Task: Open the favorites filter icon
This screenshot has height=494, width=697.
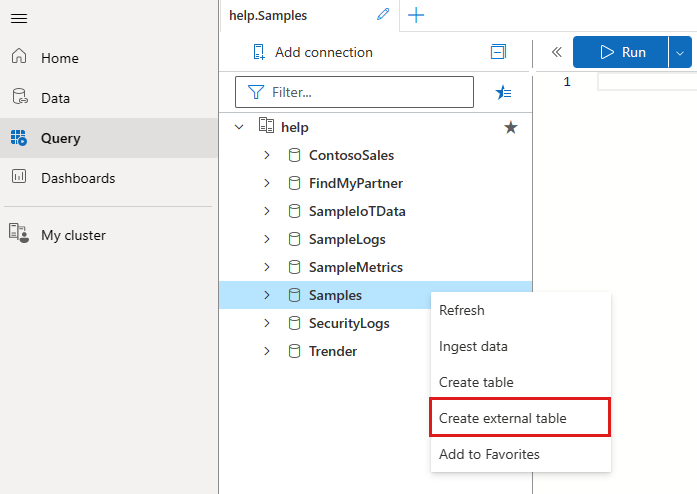Action: coord(503,92)
